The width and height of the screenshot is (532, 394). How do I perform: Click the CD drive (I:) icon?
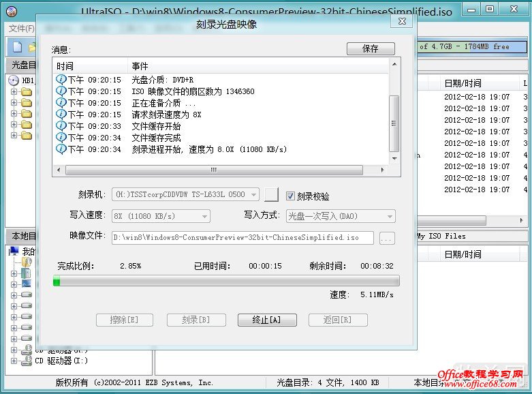pos(27,361)
